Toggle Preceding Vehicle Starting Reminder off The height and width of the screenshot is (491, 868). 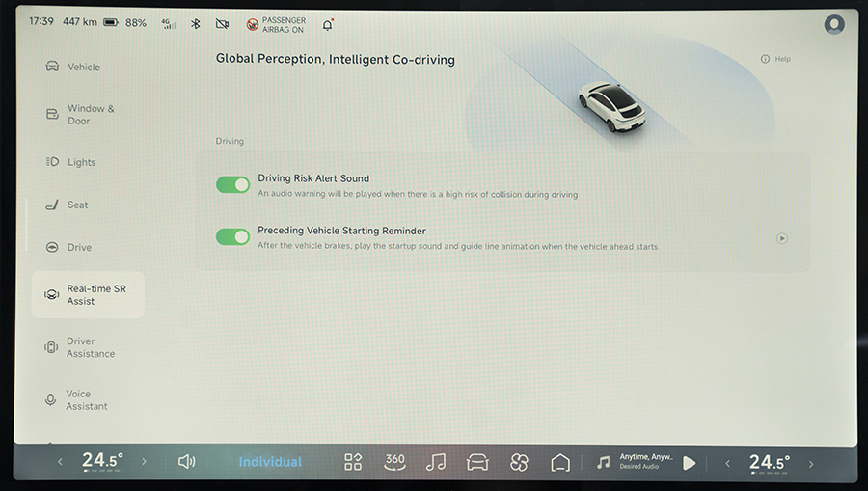(232, 236)
